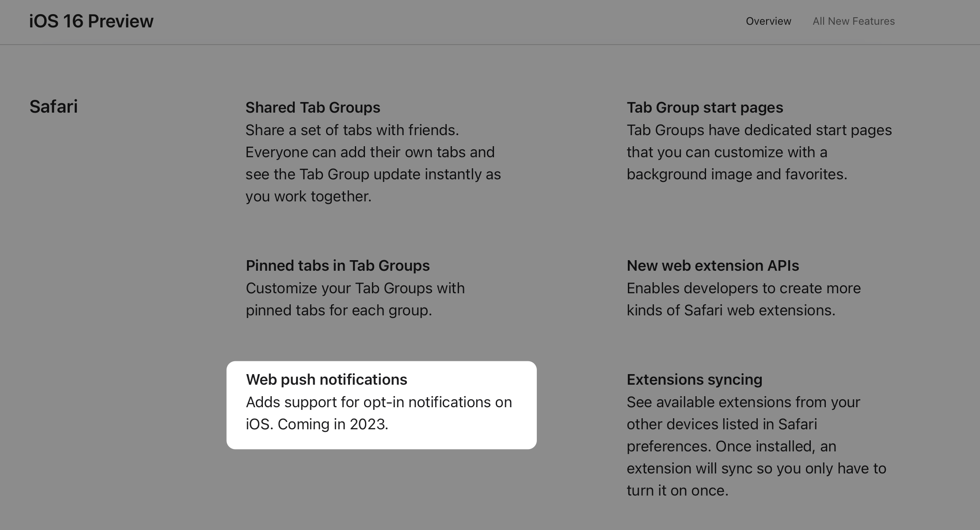Click the iOS 16 Preview page title
980x530 pixels.
(x=91, y=21)
